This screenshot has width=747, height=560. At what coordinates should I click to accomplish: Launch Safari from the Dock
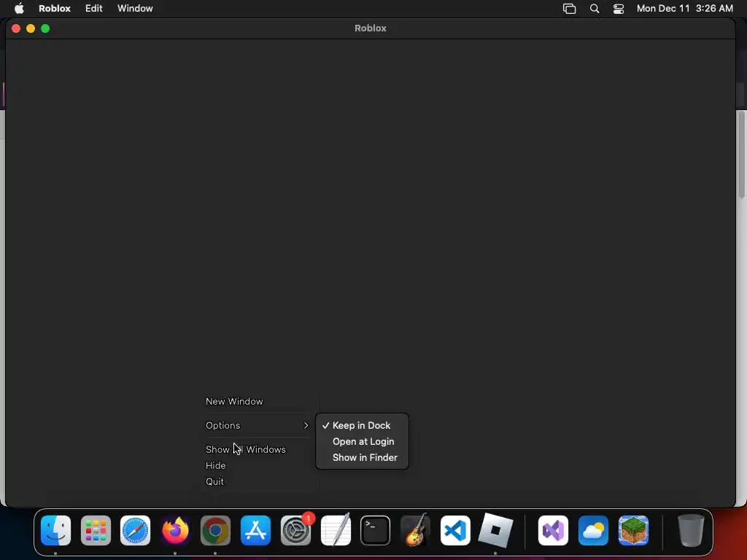tap(135, 530)
